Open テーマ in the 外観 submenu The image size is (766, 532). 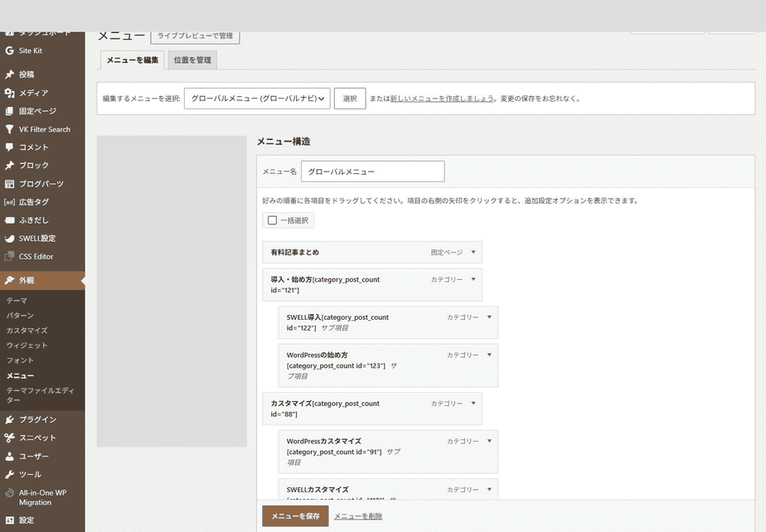pyautogui.click(x=17, y=301)
